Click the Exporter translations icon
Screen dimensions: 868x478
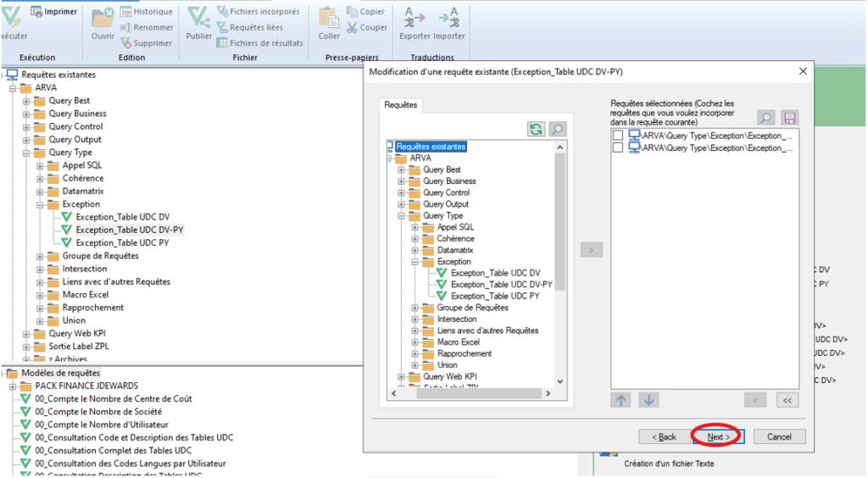415,19
